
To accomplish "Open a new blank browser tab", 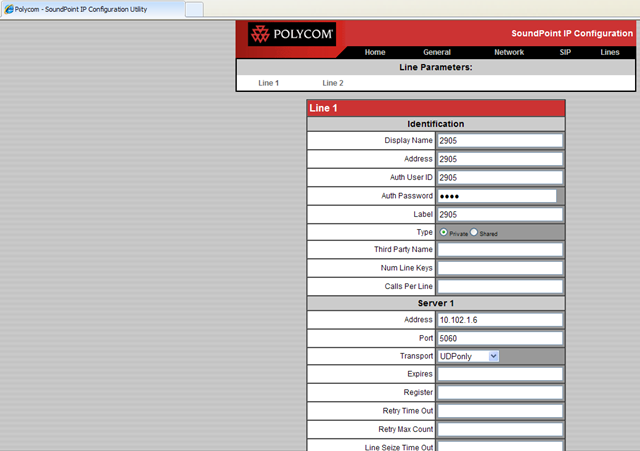I will (194, 9).
